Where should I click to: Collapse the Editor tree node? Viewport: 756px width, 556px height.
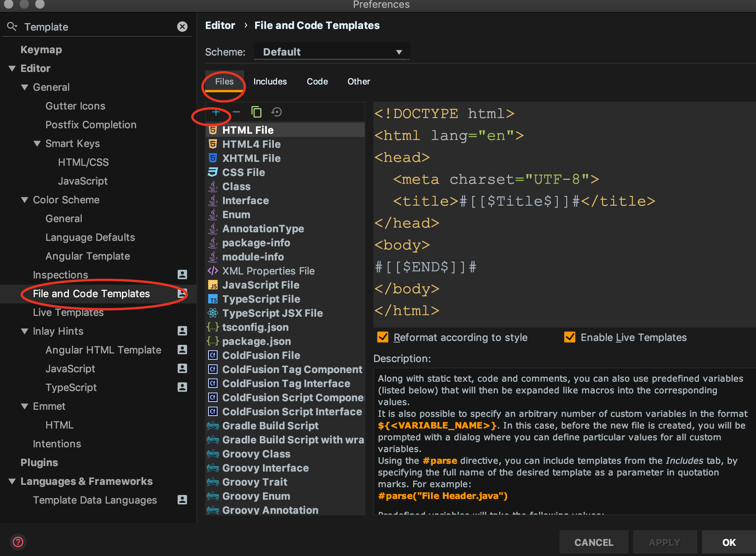coord(12,68)
